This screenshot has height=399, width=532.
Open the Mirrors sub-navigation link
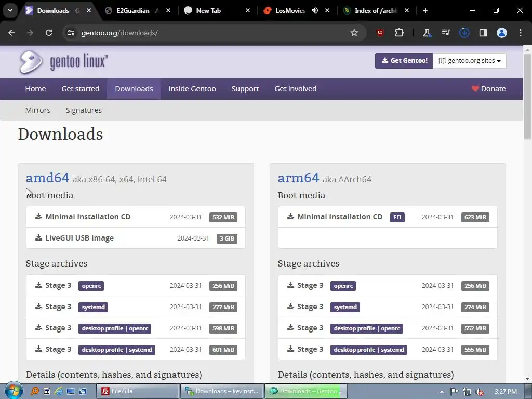click(x=37, y=110)
